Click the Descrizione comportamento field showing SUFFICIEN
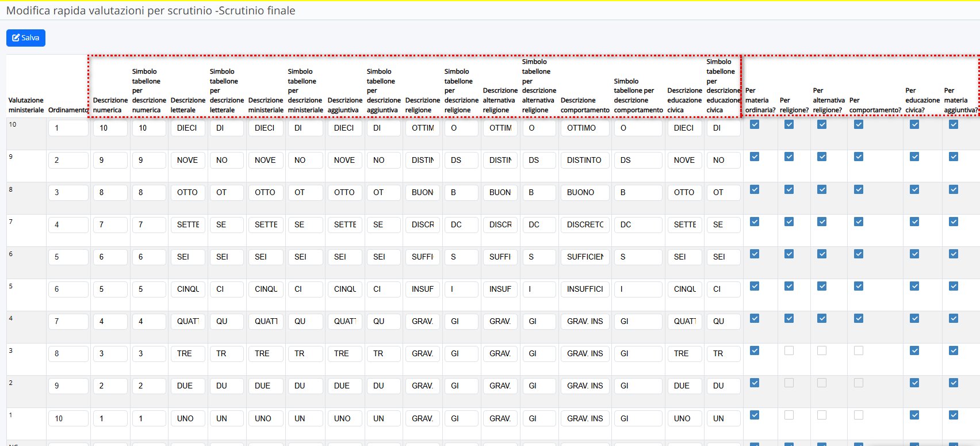Viewport: 980px width, 446px height. [585, 257]
